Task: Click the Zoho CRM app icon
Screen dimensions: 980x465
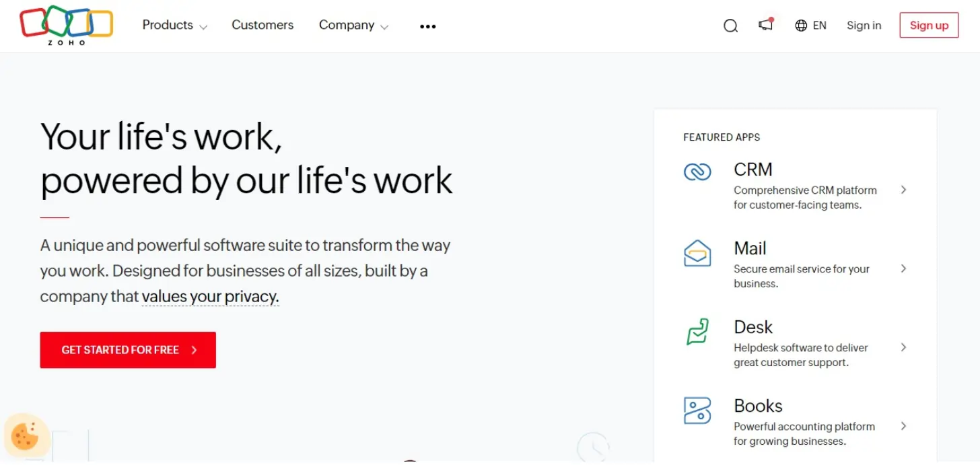Action: (698, 172)
